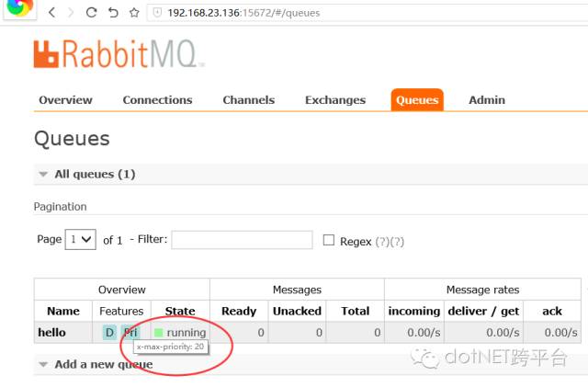
Task: Open the Overview tab
Action: [x=65, y=100]
